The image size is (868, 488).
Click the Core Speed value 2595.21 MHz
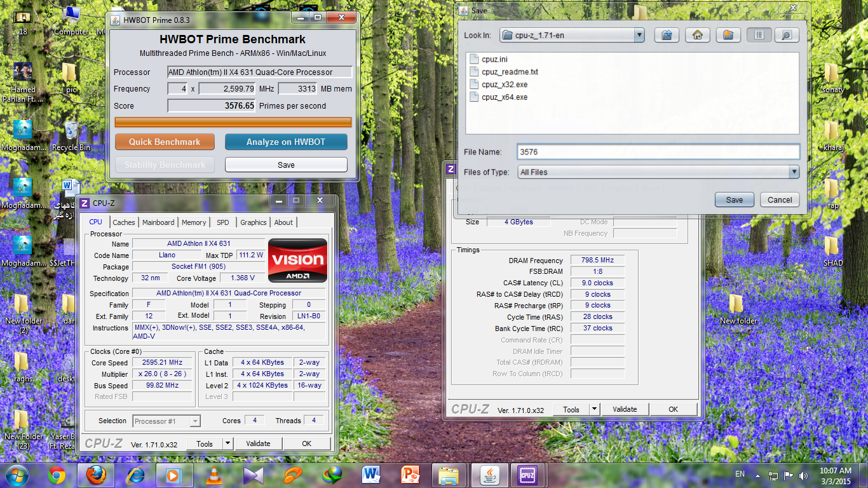point(162,362)
